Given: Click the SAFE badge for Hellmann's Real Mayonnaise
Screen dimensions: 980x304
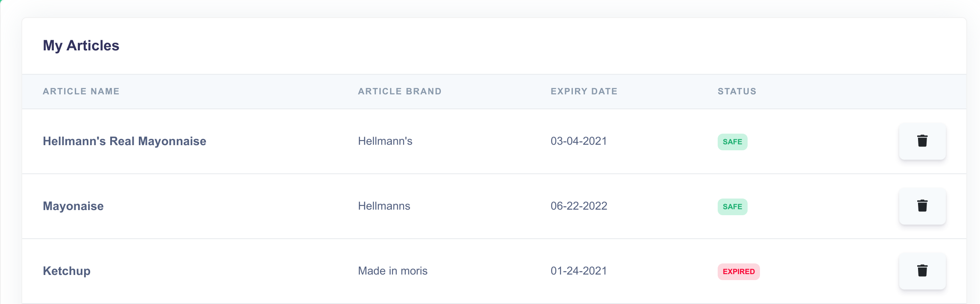Looking at the screenshot, I should tap(732, 142).
